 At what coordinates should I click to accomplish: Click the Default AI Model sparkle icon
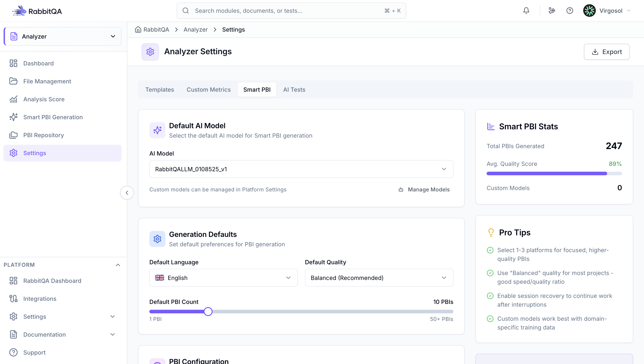(157, 130)
